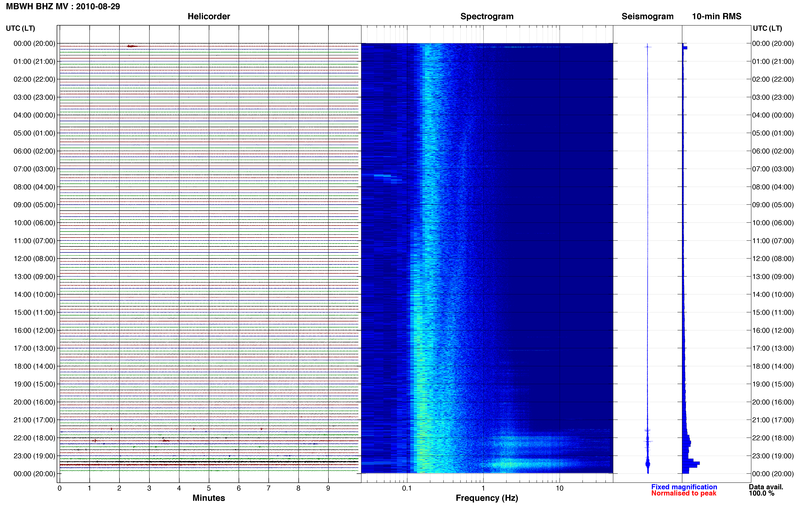Click the right-side '23:00 (19:00)' time label
812x508 pixels.
tap(773, 456)
